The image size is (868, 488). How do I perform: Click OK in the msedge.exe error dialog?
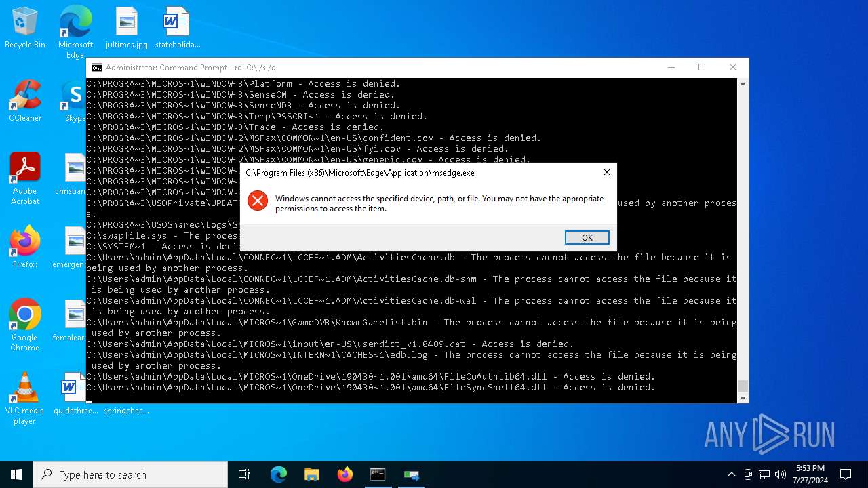click(x=587, y=237)
